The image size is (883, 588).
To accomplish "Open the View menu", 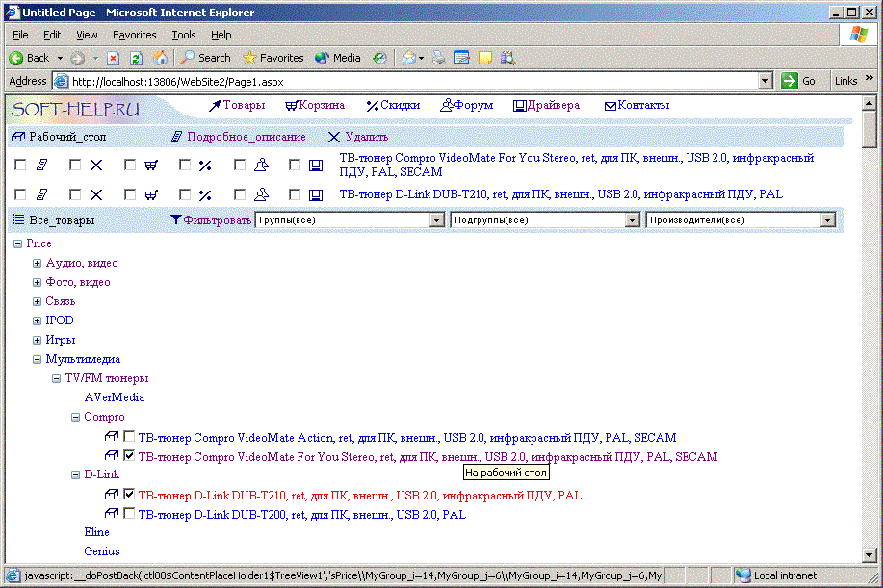I will [87, 35].
